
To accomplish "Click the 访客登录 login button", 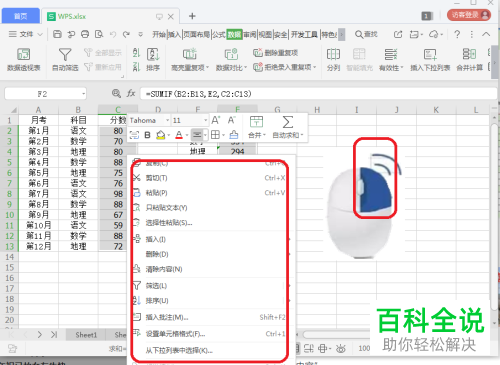I will [469, 15].
